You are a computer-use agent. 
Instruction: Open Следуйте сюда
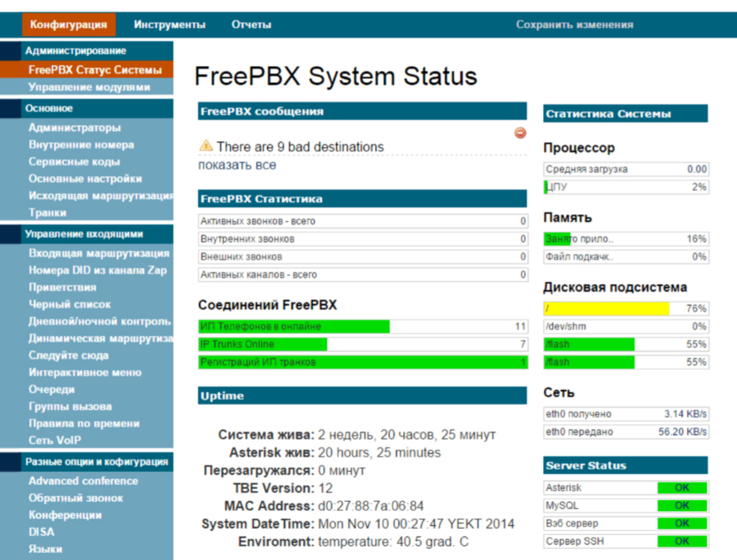pos(68,355)
